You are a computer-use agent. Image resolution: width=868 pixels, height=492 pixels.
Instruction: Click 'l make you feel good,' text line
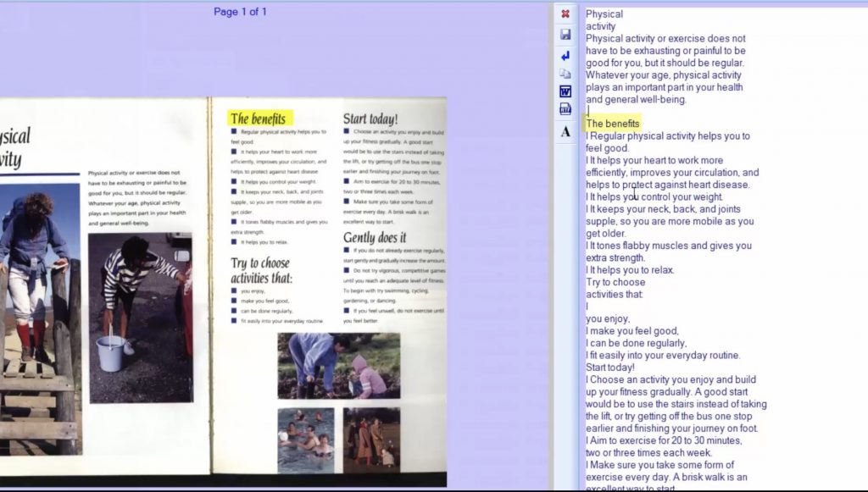(632, 331)
